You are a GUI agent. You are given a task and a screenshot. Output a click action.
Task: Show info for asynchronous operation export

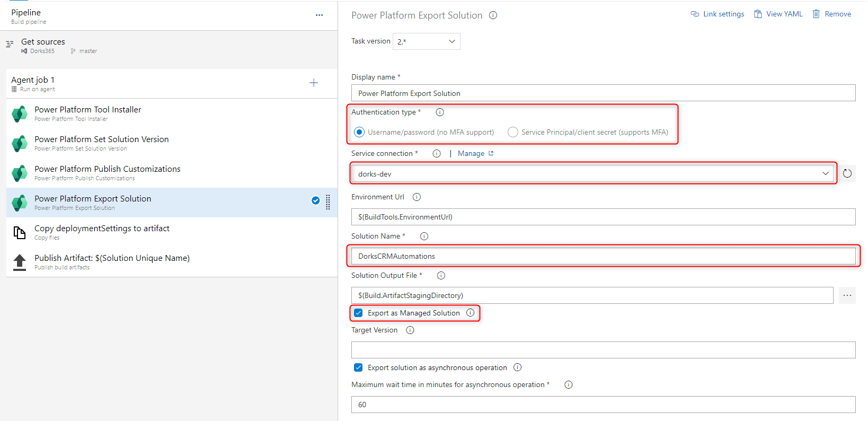coord(518,367)
